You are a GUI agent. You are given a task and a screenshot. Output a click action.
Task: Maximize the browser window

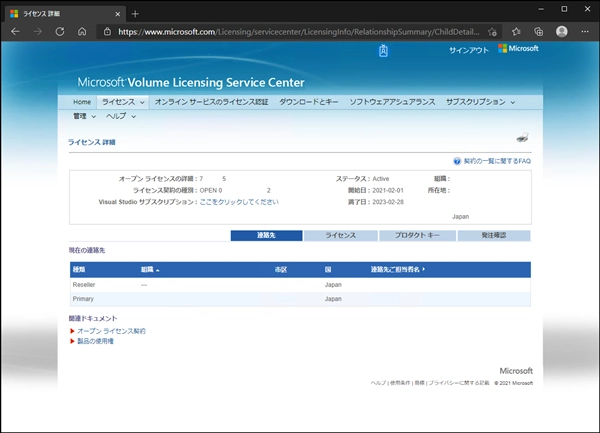click(x=564, y=9)
